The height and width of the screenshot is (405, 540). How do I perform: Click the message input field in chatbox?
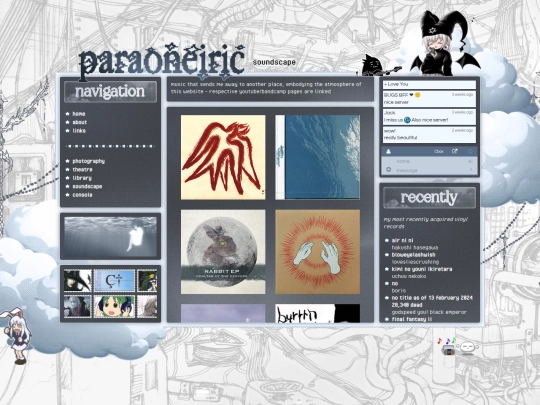(x=429, y=170)
